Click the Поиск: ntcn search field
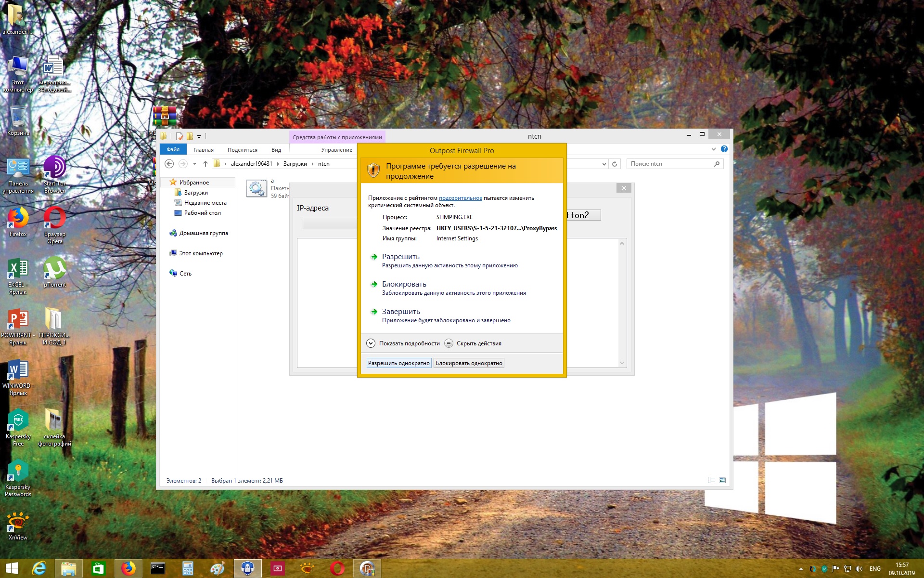This screenshot has height=578, width=924. click(x=669, y=164)
